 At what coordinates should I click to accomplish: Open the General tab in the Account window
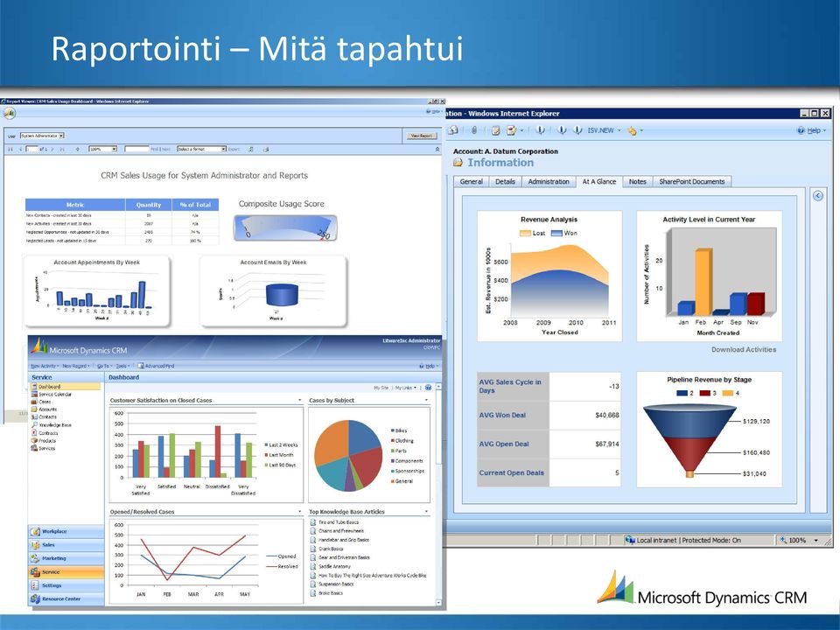(x=471, y=182)
